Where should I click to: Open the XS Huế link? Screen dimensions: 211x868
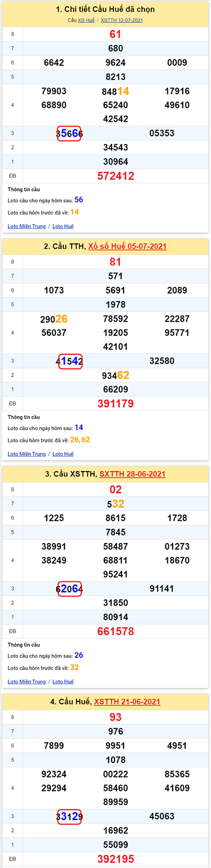click(x=86, y=20)
